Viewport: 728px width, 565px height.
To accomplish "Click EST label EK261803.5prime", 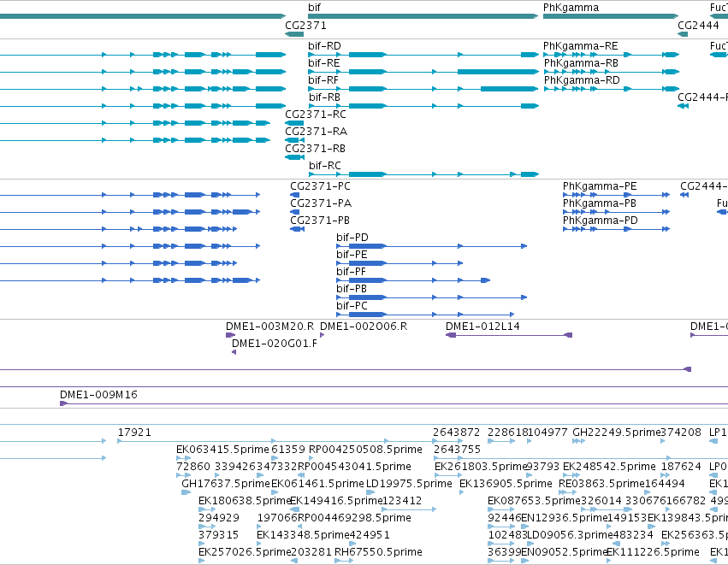I will [480, 467].
